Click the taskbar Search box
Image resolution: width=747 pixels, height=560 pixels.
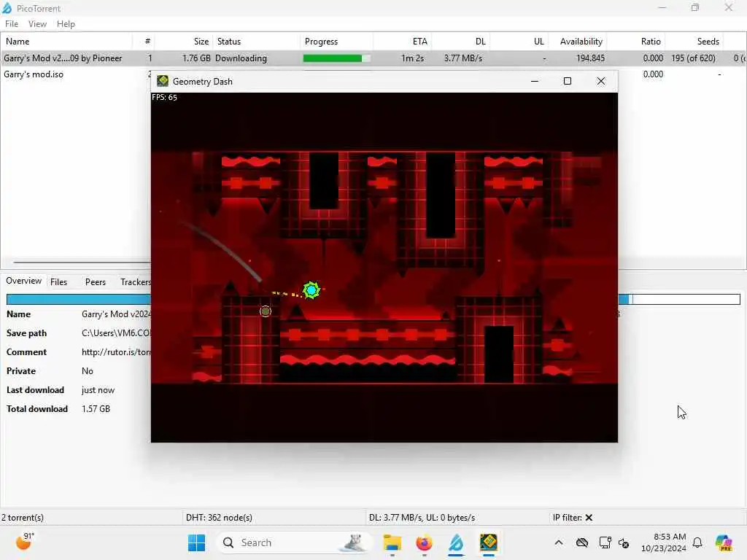point(294,542)
